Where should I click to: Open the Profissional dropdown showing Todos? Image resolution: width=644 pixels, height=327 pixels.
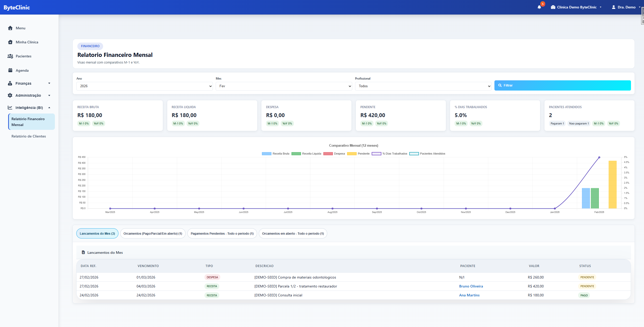tap(423, 86)
